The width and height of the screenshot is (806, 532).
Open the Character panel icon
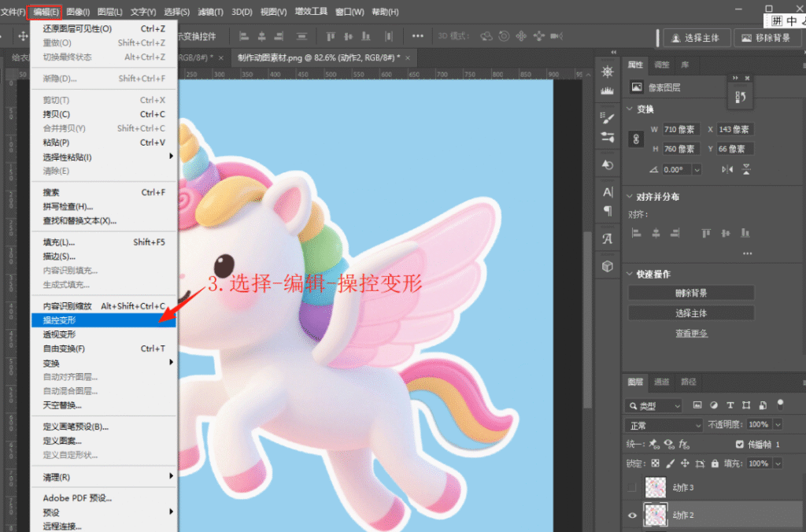point(608,192)
